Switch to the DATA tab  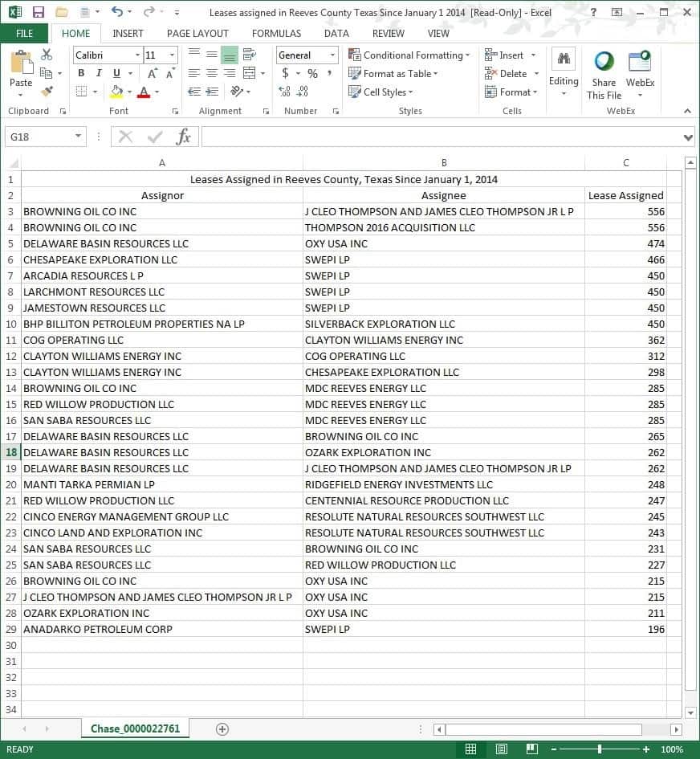point(336,33)
